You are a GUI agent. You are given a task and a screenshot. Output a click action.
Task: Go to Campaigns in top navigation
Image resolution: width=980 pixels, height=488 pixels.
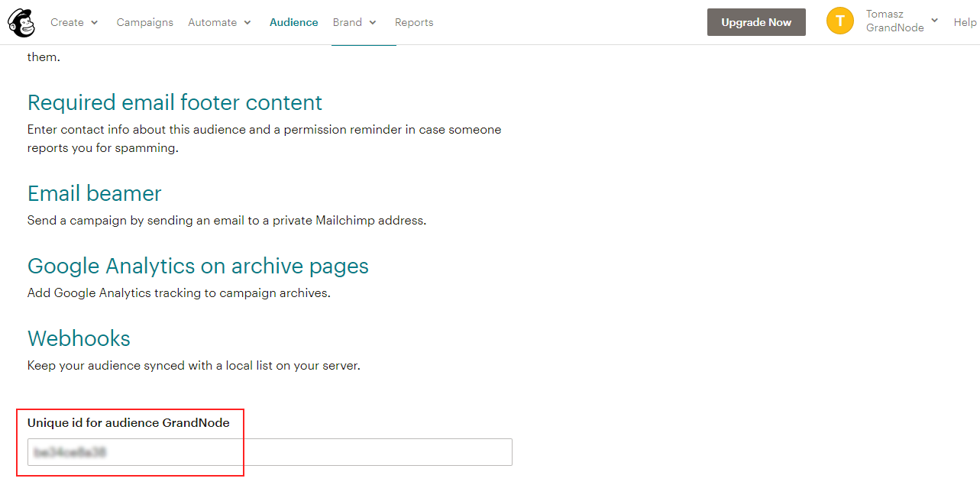pos(145,22)
